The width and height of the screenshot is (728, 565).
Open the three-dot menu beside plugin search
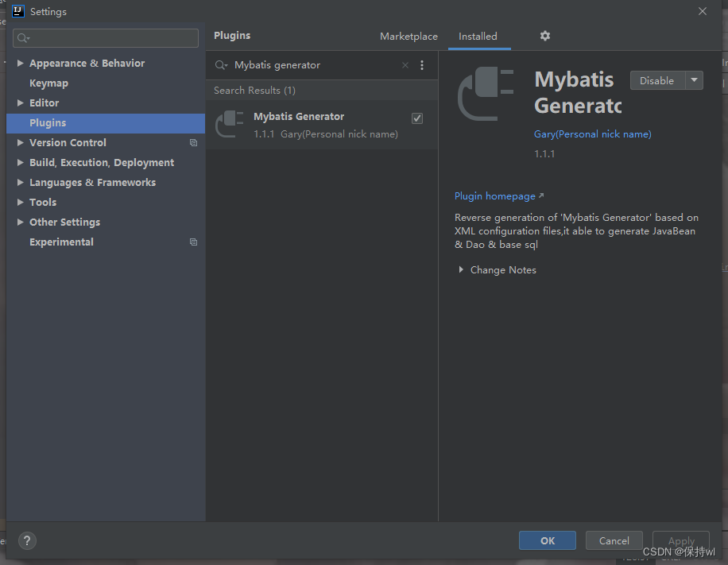coord(422,64)
